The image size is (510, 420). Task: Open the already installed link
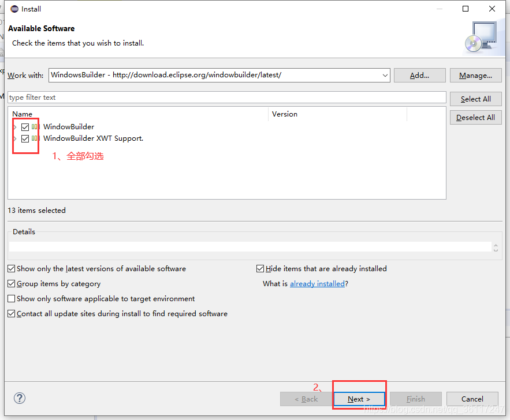point(317,284)
